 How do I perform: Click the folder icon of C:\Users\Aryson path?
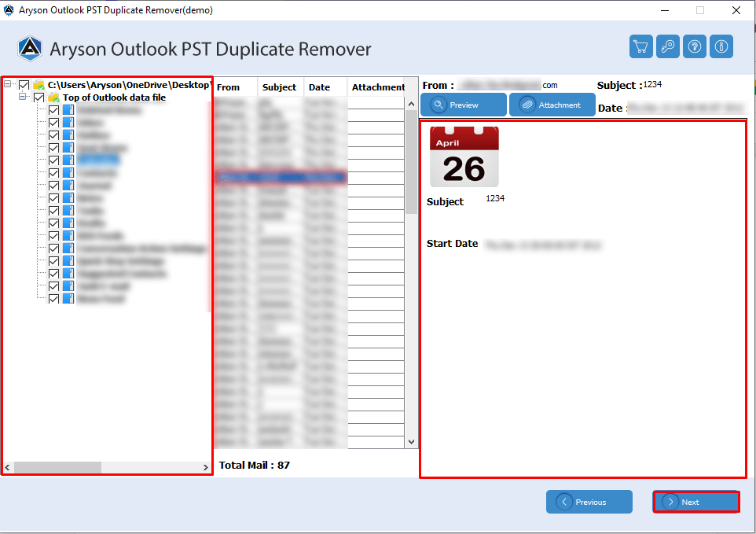pos(39,85)
